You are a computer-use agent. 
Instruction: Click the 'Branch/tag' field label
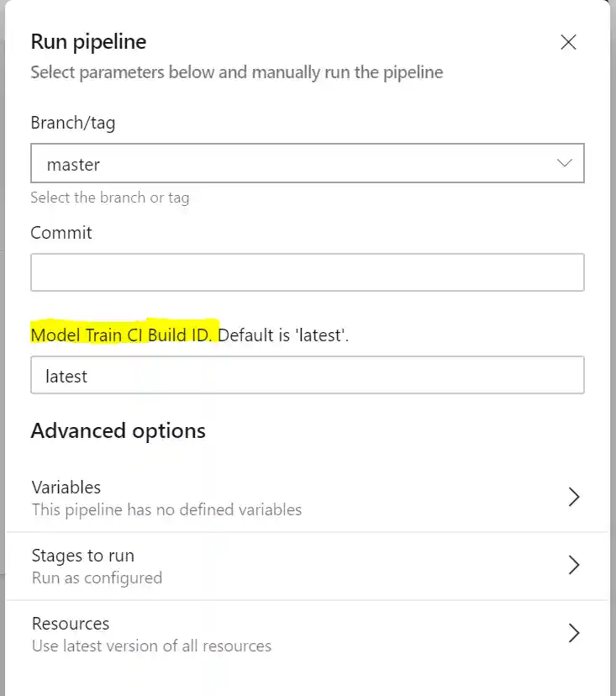pos(73,123)
